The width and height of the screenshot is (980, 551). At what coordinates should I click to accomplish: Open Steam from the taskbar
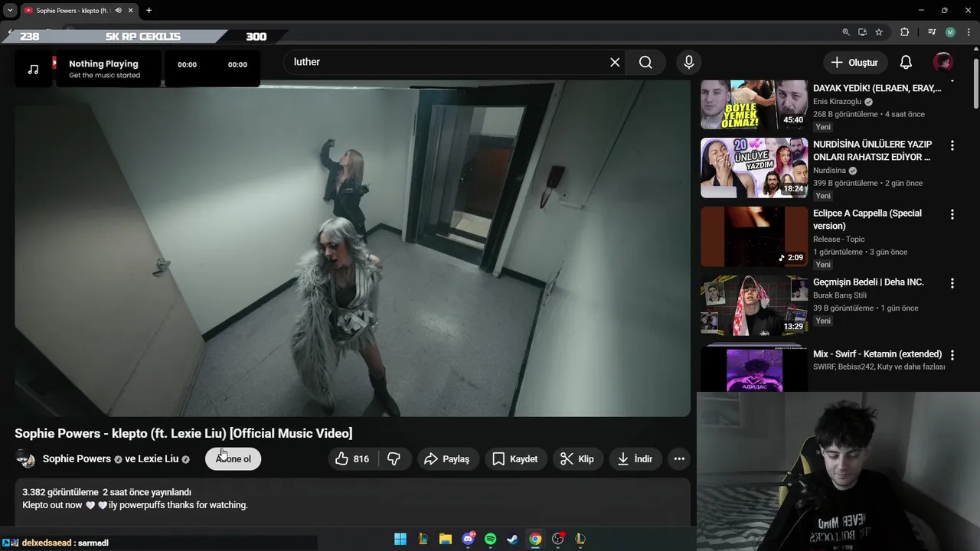pyautogui.click(x=513, y=539)
